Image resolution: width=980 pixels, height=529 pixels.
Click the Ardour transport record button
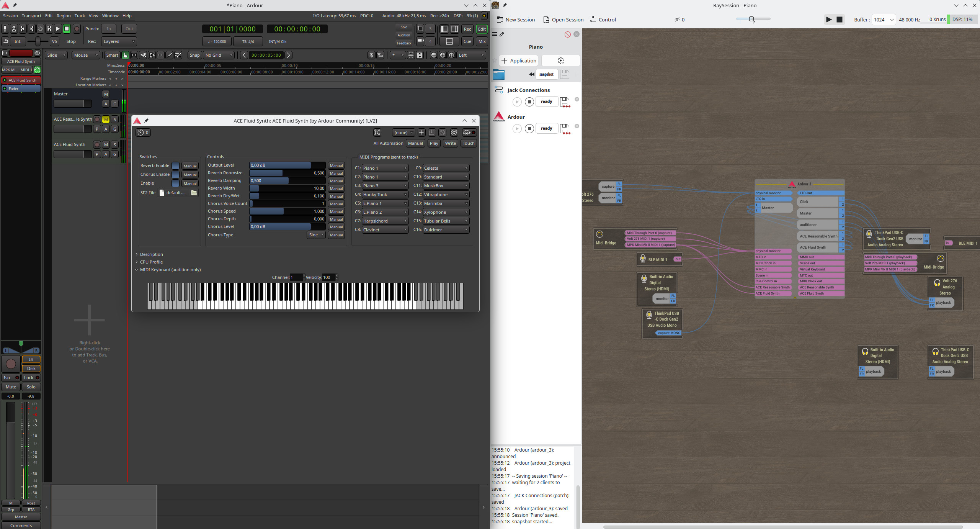click(77, 29)
